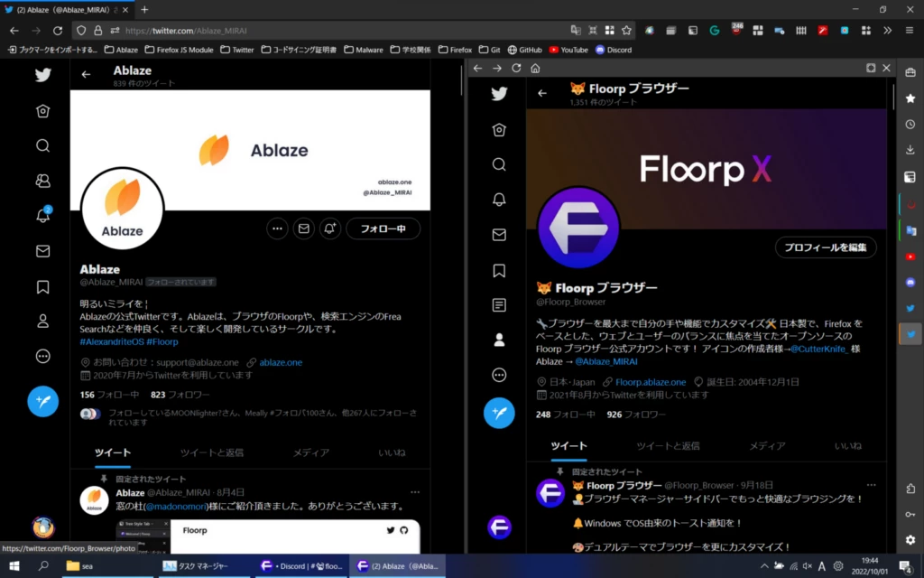This screenshot has height=578, width=924.
Task: Open notifications bell with badge in left pane
Action: pyautogui.click(x=42, y=215)
